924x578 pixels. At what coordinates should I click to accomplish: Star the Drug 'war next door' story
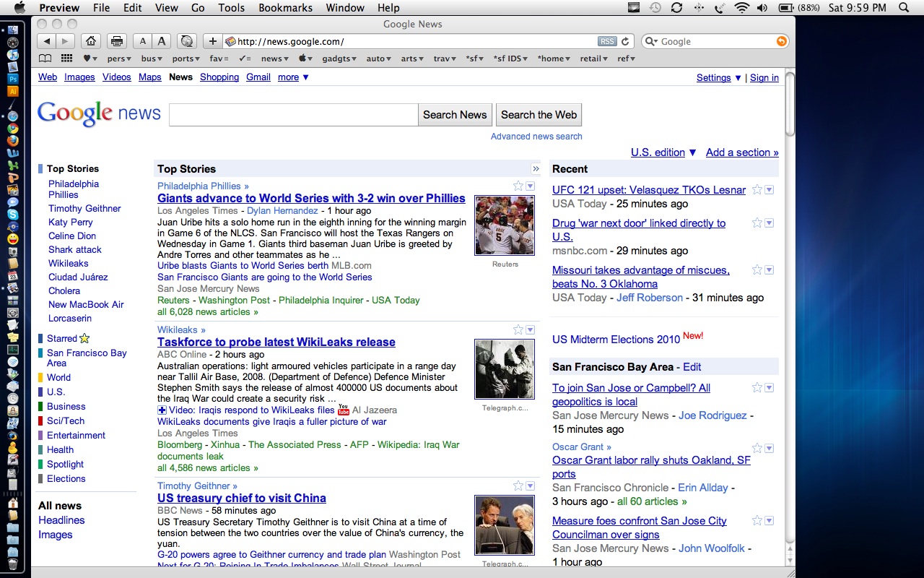pos(757,223)
